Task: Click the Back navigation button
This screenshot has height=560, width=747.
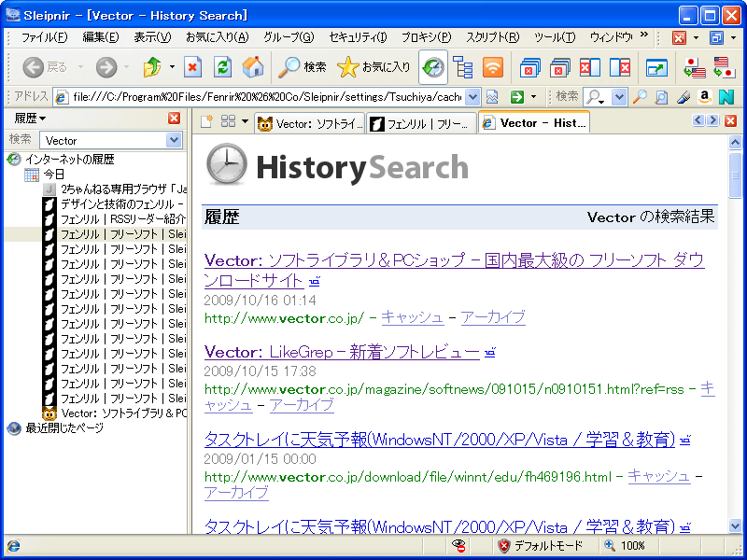Action: click(x=45, y=67)
